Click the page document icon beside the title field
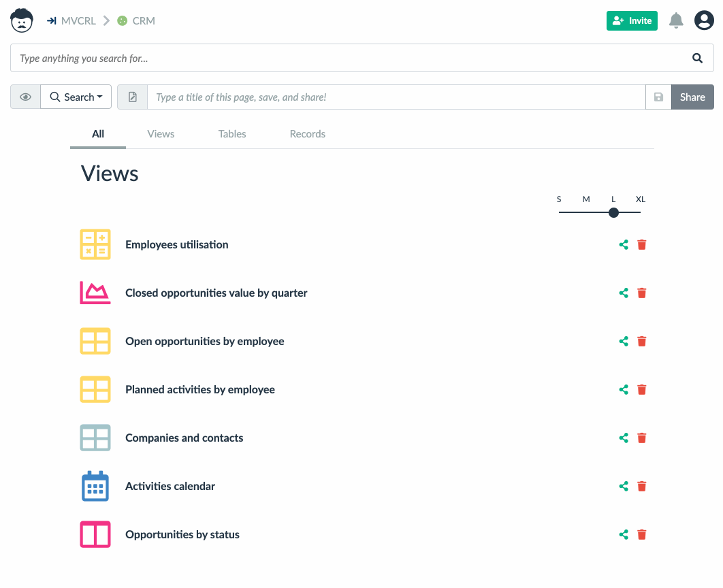This screenshot has height=588, width=723. (132, 97)
